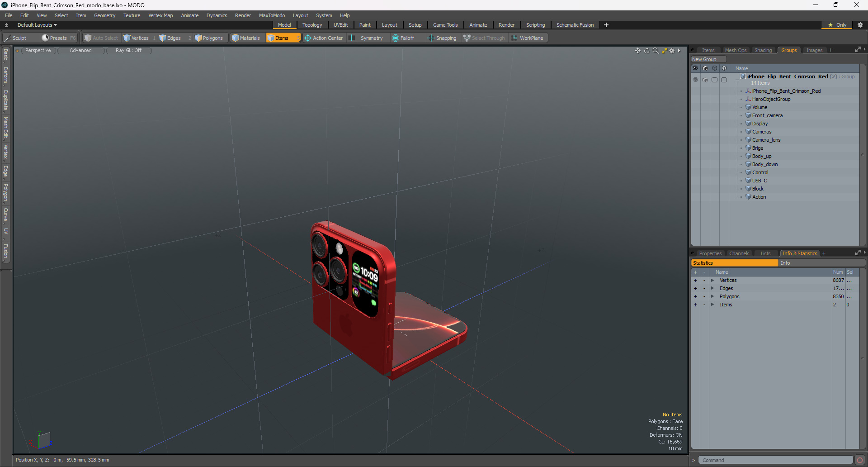This screenshot has width=868, height=467.
Task: Toggle Select Through mode
Action: [484, 38]
